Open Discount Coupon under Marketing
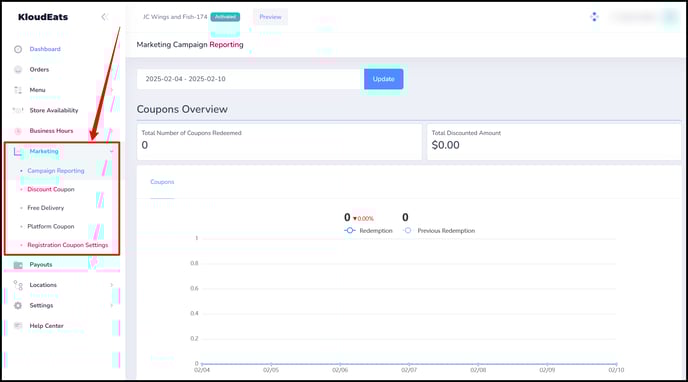Screen dimensions: 688x382 click(x=51, y=189)
